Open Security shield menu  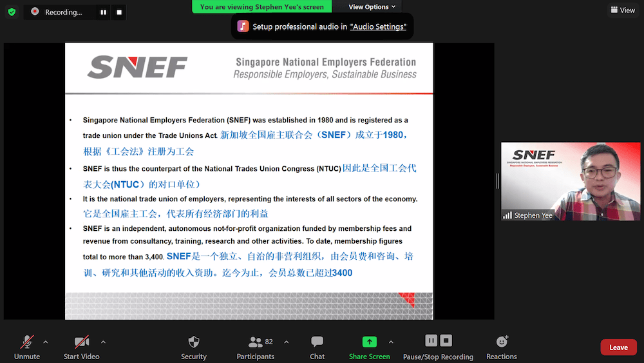tap(194, 346)
